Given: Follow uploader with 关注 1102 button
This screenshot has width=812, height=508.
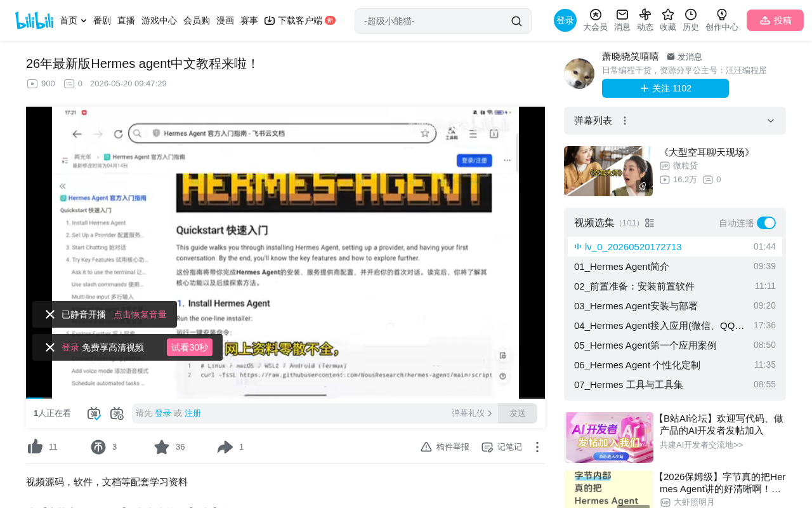Looking at the screenshot, I should (x=665, y=88).
